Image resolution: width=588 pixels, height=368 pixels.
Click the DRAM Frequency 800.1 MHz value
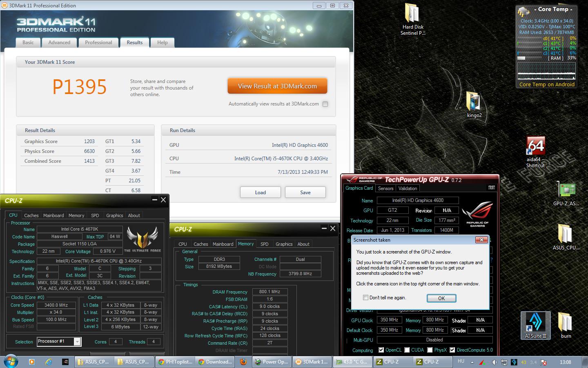(269, 292)
